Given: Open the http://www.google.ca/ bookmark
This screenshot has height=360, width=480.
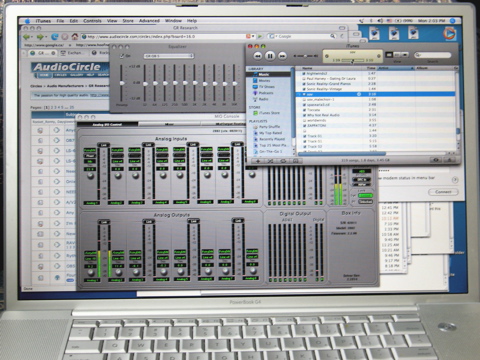Looking at the screenshot, I should 44,45.
